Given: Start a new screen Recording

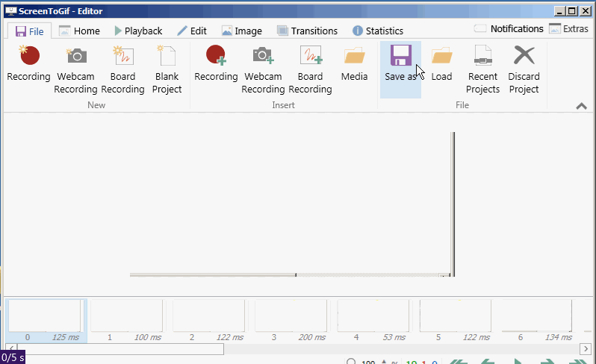Looking at the screenshot, I should point(28,69).
